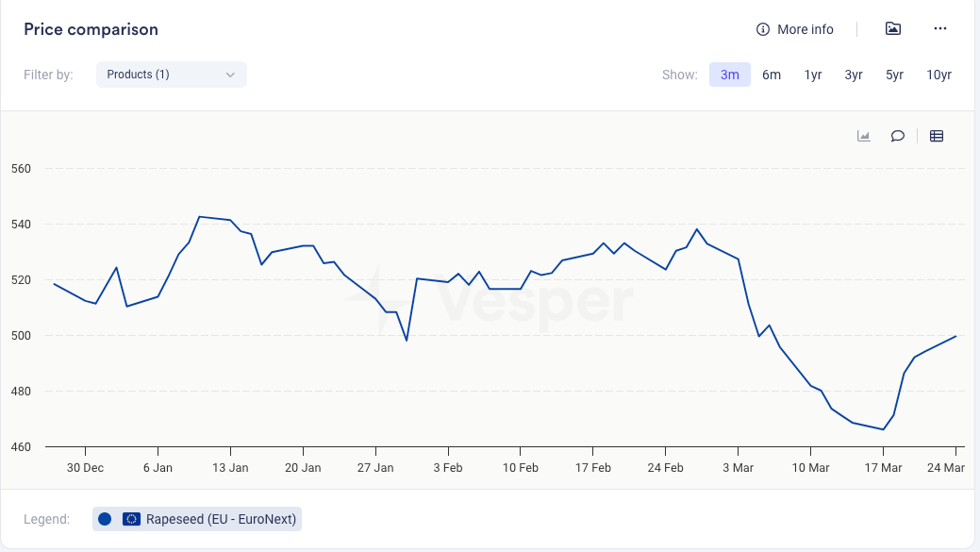Select the 6m time range
Screen dimensions: 980x552
click(x=772, y=75)
